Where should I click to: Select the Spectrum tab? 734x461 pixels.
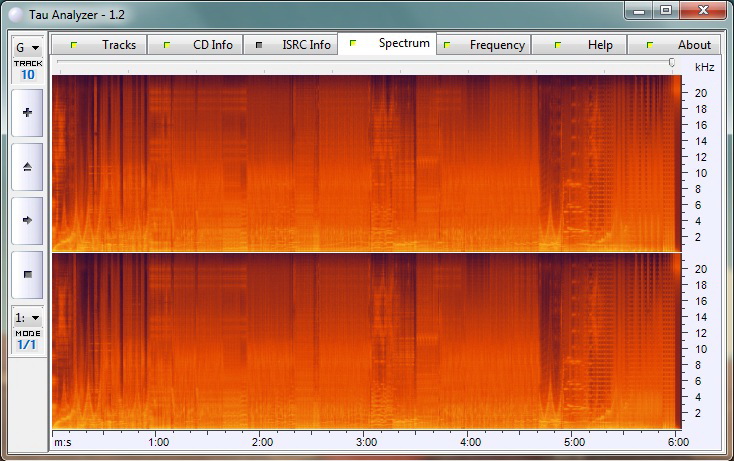click(387, 44)
